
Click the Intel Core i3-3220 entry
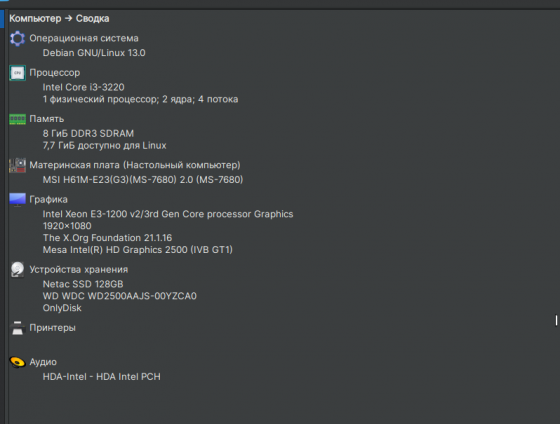(x=84, y=87)
